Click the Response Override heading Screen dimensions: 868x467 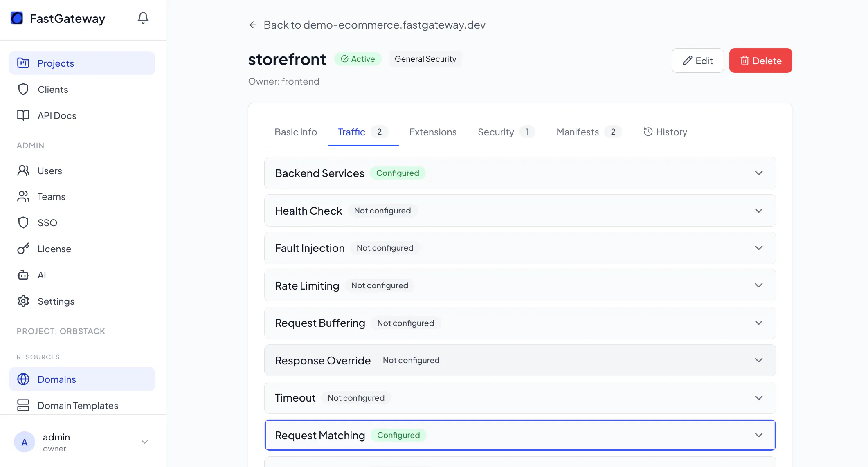tap(323, 360)
